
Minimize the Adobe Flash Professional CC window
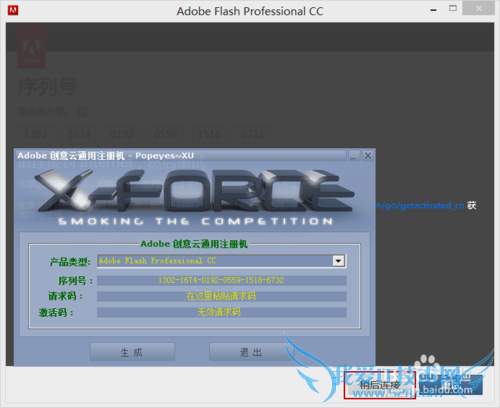pos(433,10)
